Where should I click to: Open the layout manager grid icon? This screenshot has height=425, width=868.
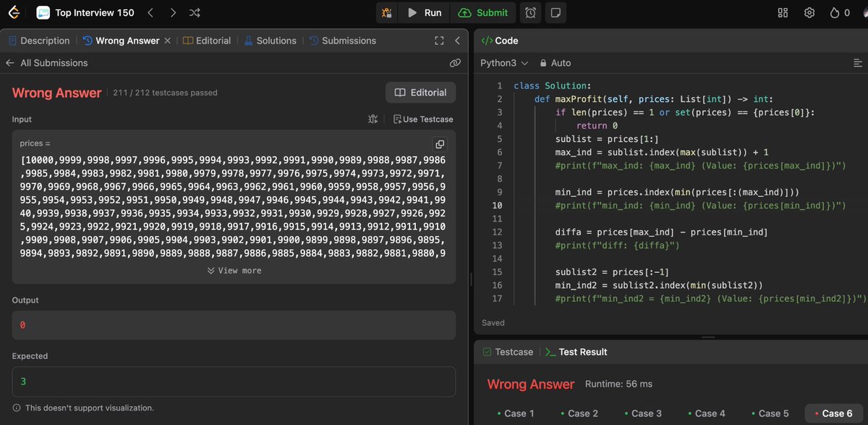(x=783, y=12)
